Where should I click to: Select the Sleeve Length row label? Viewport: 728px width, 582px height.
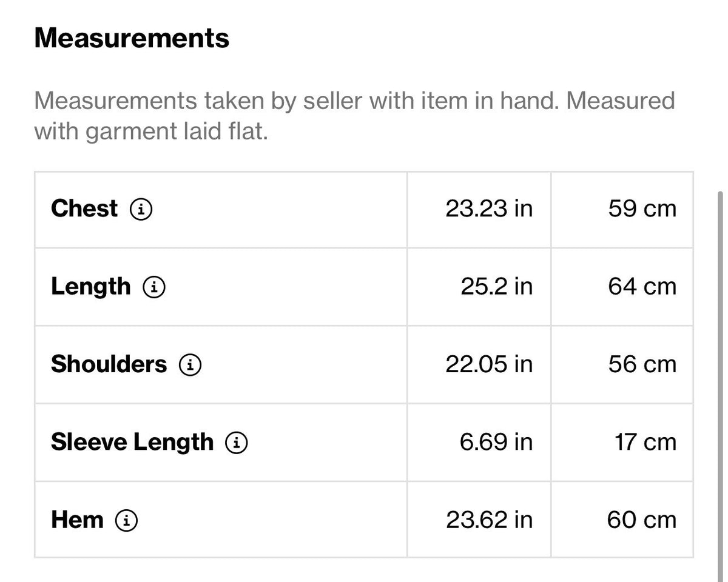click(x=132, y=443)
